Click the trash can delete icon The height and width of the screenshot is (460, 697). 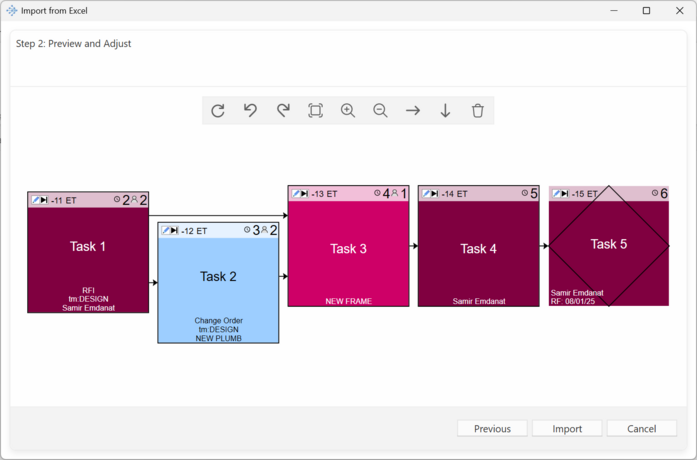point(478,111)
